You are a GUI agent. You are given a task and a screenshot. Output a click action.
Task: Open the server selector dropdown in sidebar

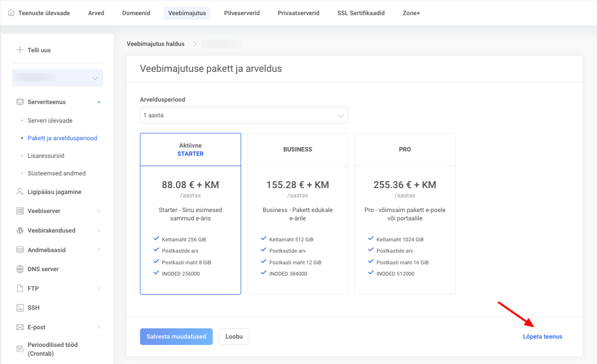pyautogui.click(x=57, y=78)
